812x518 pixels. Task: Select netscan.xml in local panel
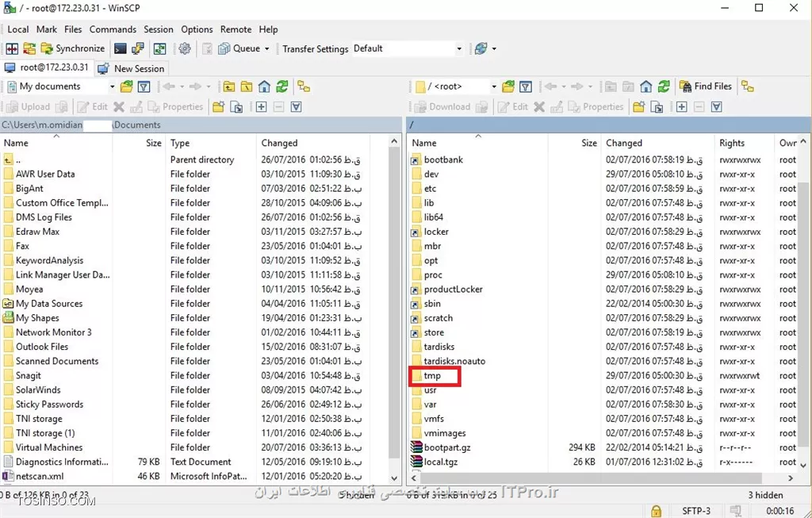[40, 476]
